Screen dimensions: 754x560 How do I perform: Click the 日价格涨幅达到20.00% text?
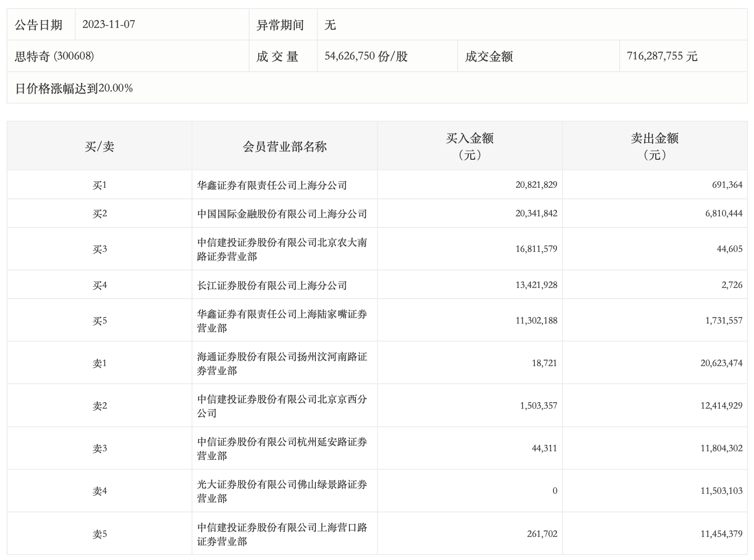(74, 88)
